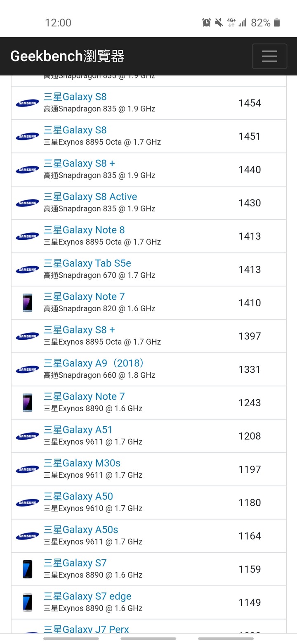This screenshot has width=297, height=644.
Task: Tap the Galaxy Note 7 Snapdragon 820 phone thumbnail
Action: 27,303
